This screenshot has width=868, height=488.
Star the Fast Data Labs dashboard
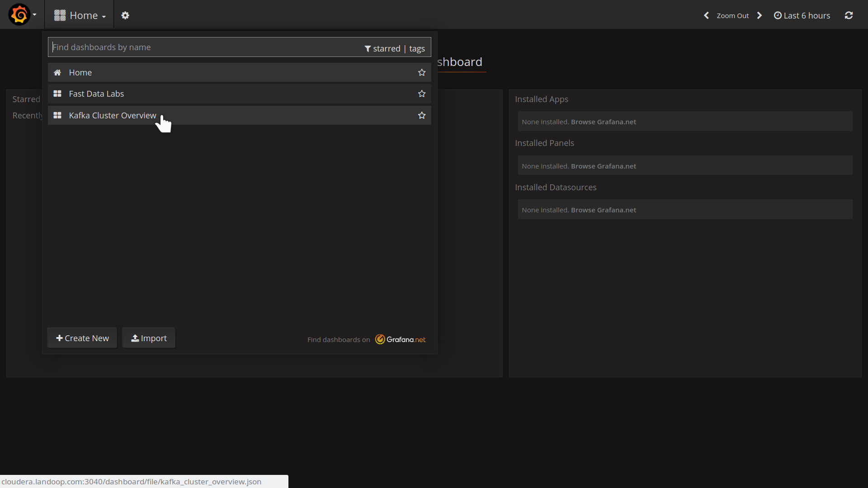tap(422, 94)
